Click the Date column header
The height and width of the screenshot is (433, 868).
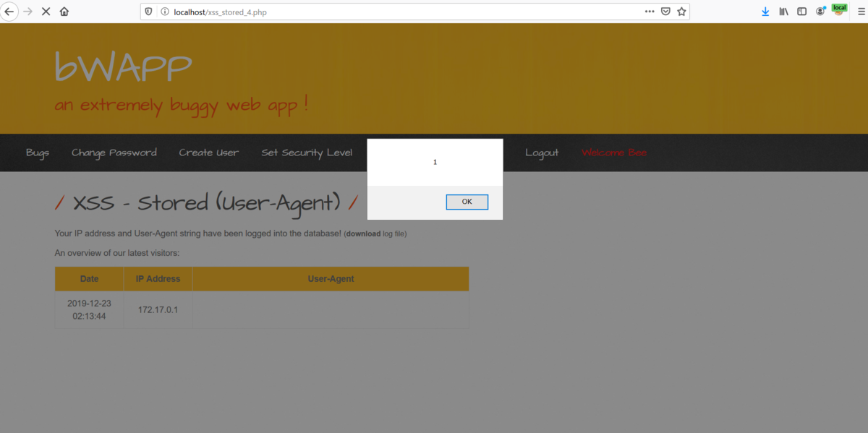point(90,278)
